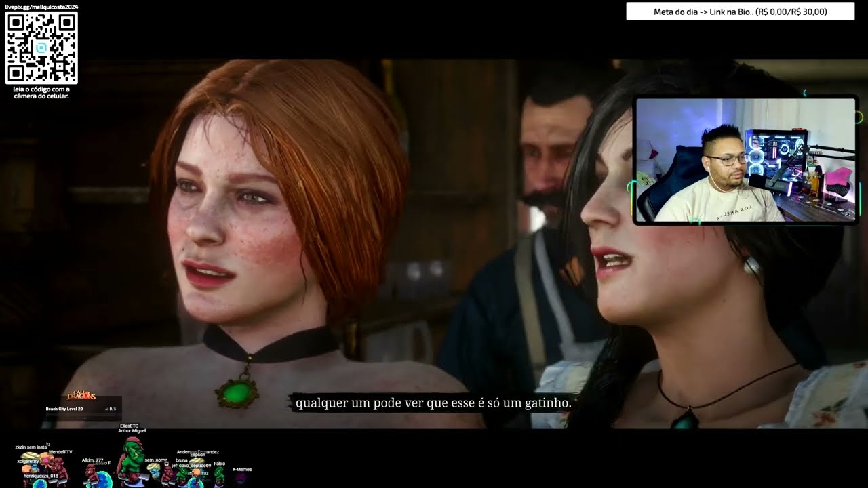Click the 'Reach City Level 20' quest text
The width and height of the screenshot is (868, 488).
pyautogui.click(x=64, y=409)
